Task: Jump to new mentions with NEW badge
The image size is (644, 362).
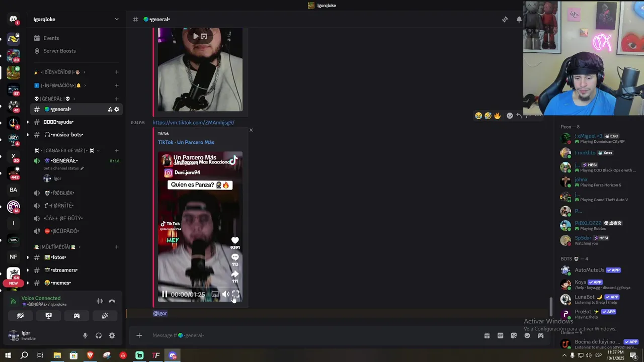Action: 14,284
